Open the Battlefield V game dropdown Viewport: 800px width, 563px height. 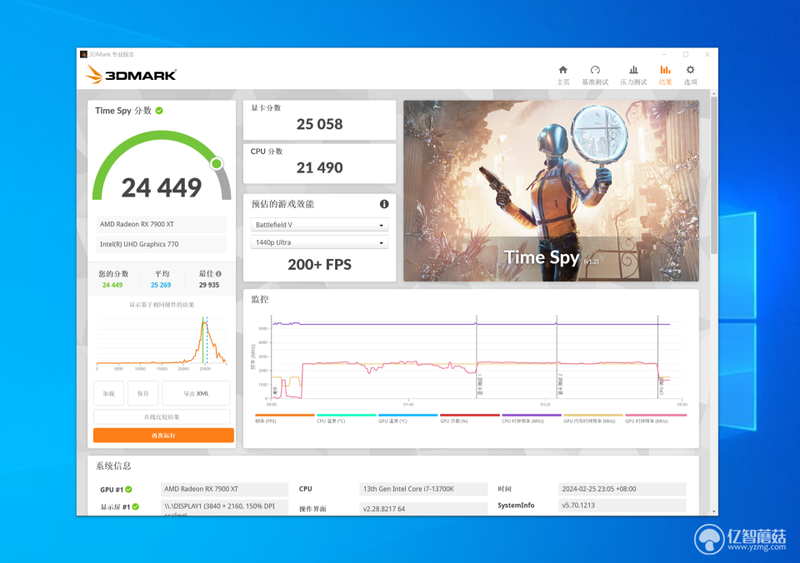point(319,225)
